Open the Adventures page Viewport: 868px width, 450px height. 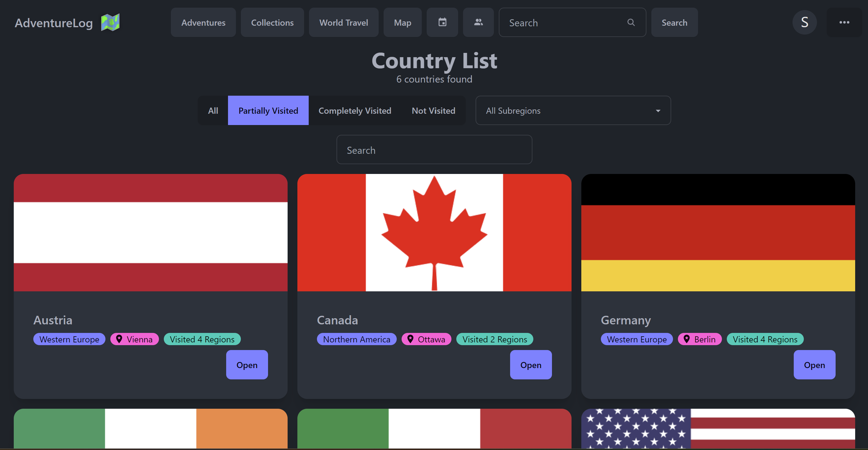point(203,22)
